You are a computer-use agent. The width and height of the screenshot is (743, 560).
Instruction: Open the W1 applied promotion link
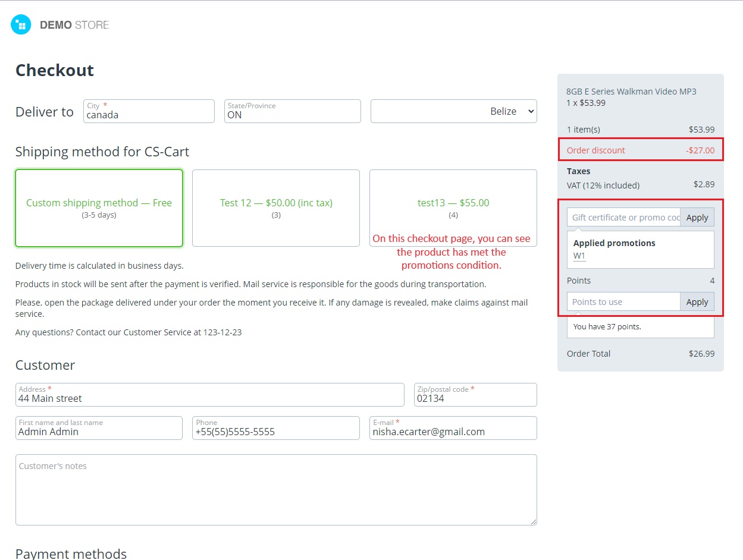[579, 256]
